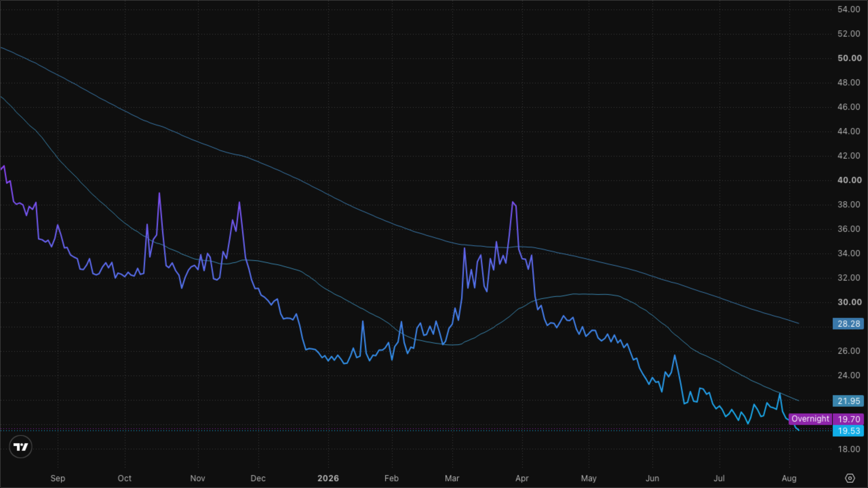Click the 36.00 price axis label

(849, 229)
